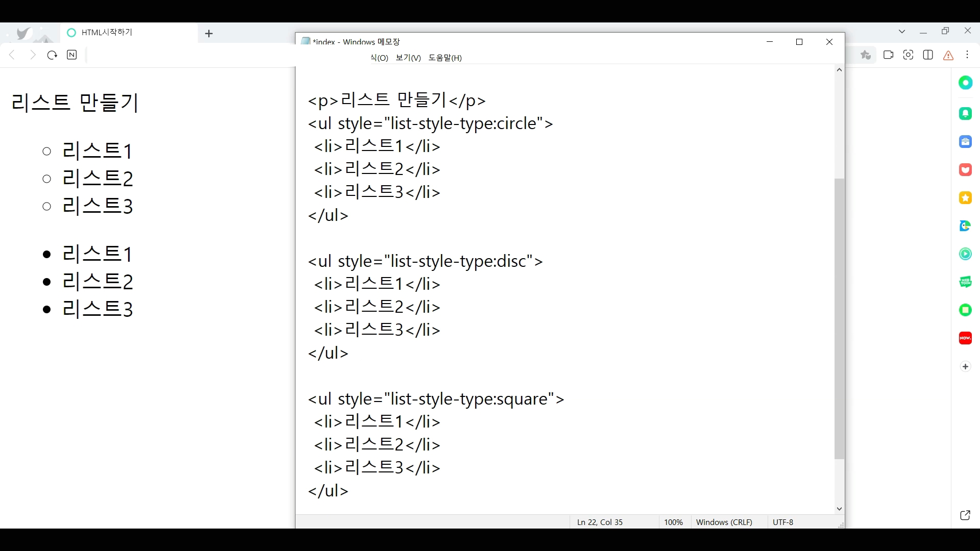
Task: Open the yellow star bookmarks sidebar icon
Action: click(x=965, y=198)
